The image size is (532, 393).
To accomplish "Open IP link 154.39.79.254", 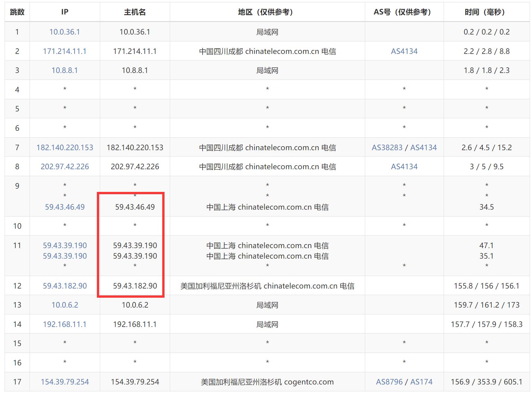I will point(65,382).
